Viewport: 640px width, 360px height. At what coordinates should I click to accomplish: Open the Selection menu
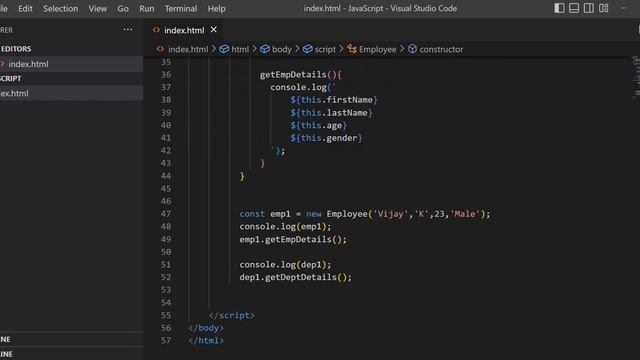pos(60,9)
